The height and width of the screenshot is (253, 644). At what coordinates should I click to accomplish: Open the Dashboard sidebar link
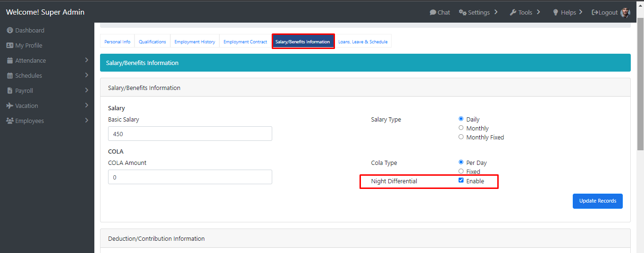30,30
